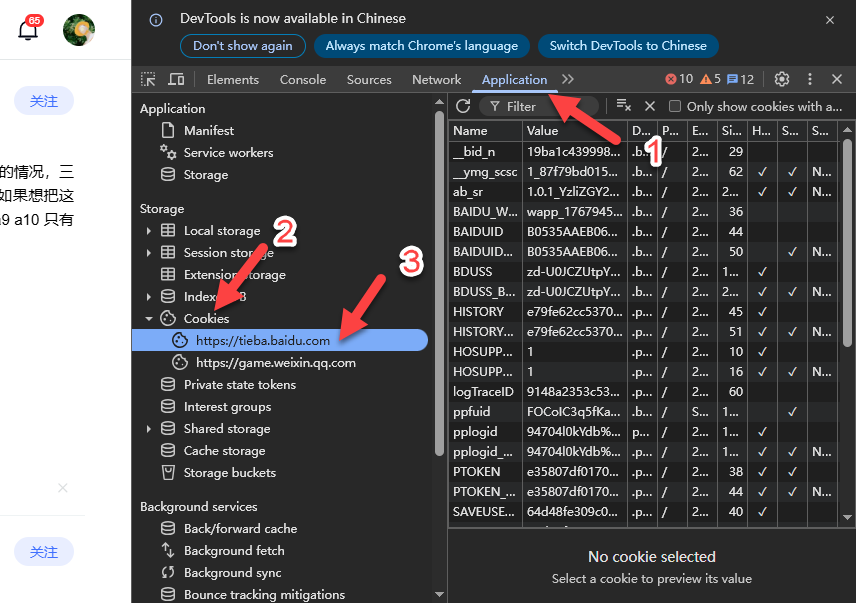Collapse the Cookies tree node

pos(149,319)
